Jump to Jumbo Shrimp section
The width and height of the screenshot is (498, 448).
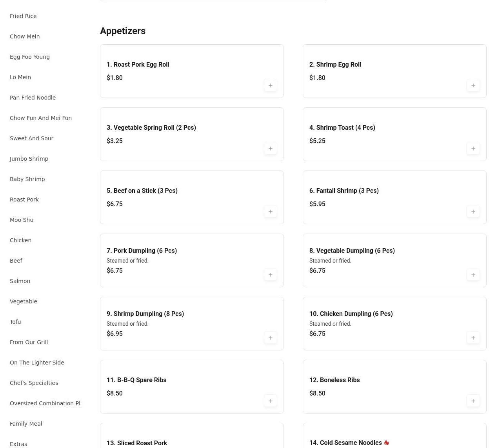point(29,159)
